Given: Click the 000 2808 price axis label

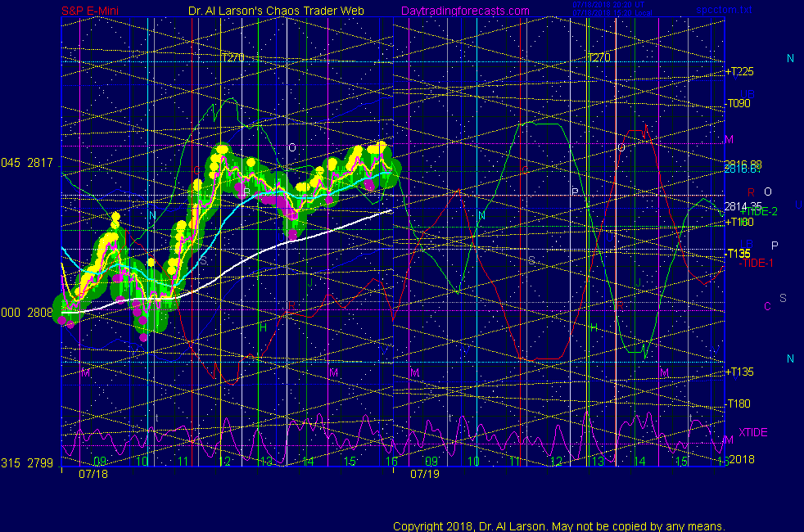Looking at the screenshot, I should [x=27, y=312].
